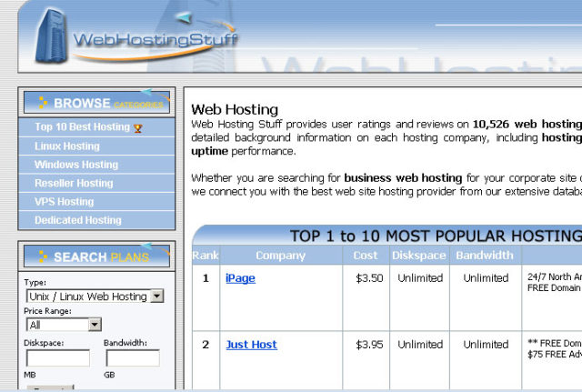The image size is (582, 392).
Task: Click the Cost column header
Action: (x=366, y=256)
